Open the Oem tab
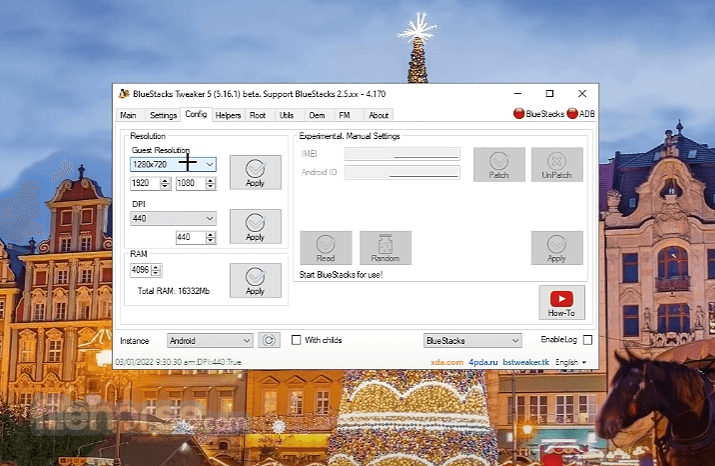715x466 pixels. [317, 115]
